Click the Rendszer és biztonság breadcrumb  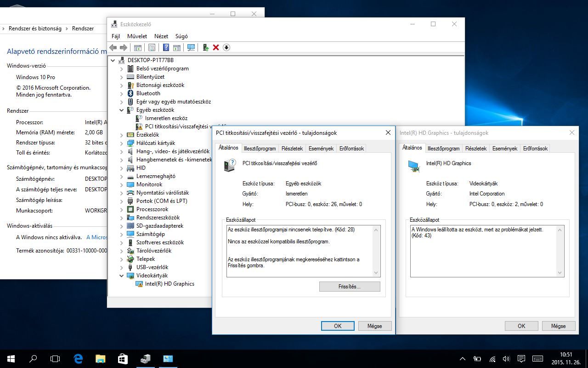35,29
